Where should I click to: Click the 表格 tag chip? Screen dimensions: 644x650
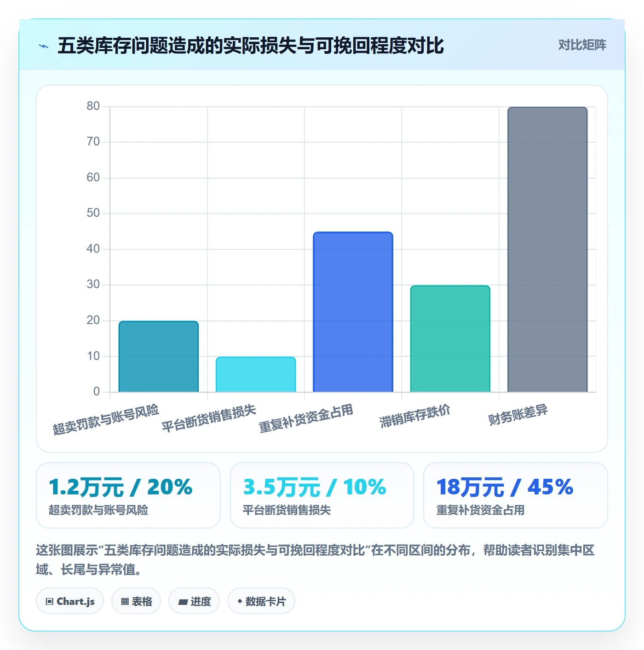pyautogui.click(x=136, y=601)
